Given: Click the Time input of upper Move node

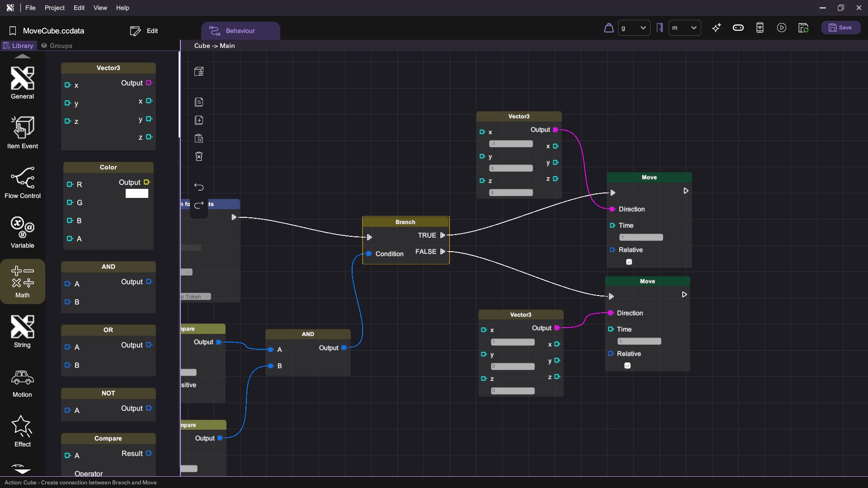Looking at the screenshot, I should (x=641, y=238).
